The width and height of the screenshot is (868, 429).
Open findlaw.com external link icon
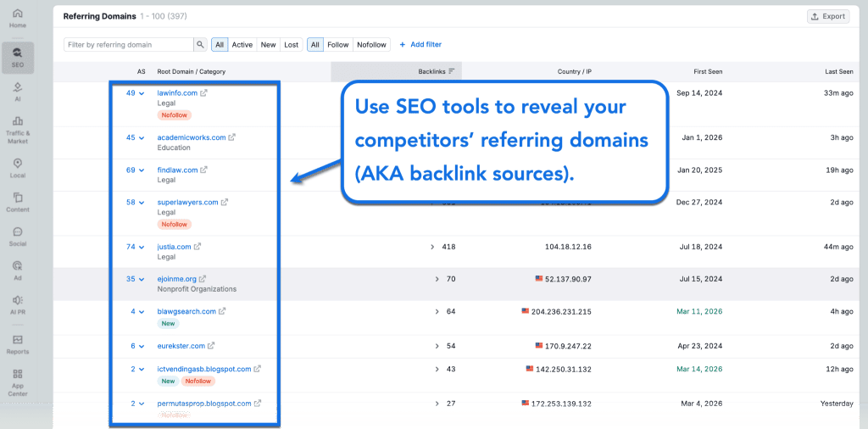(203, 170)
